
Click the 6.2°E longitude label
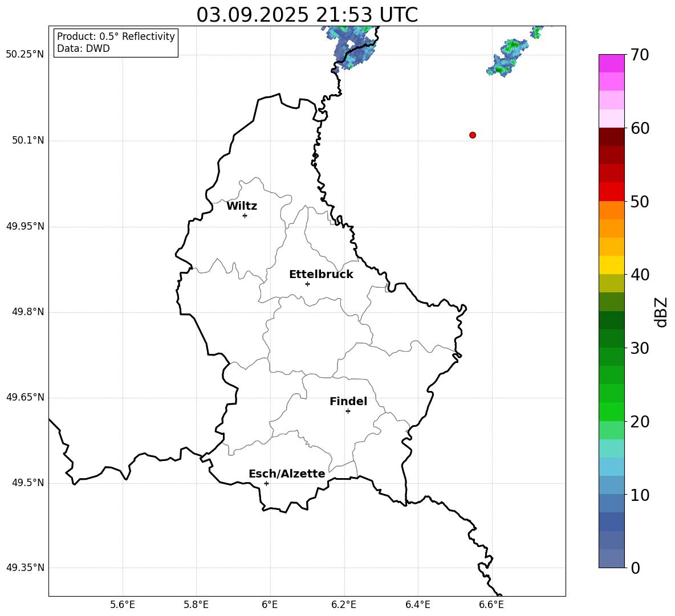pyautogui.click(x=344, y=605)
